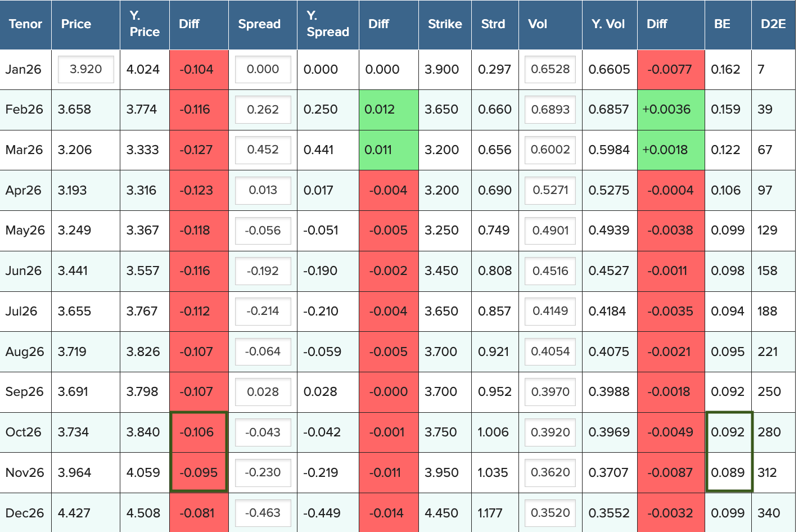Click the Mar26 Vol input showing 0.6002
This screenshot has height=532, width=803.
(x=550, y=150)
